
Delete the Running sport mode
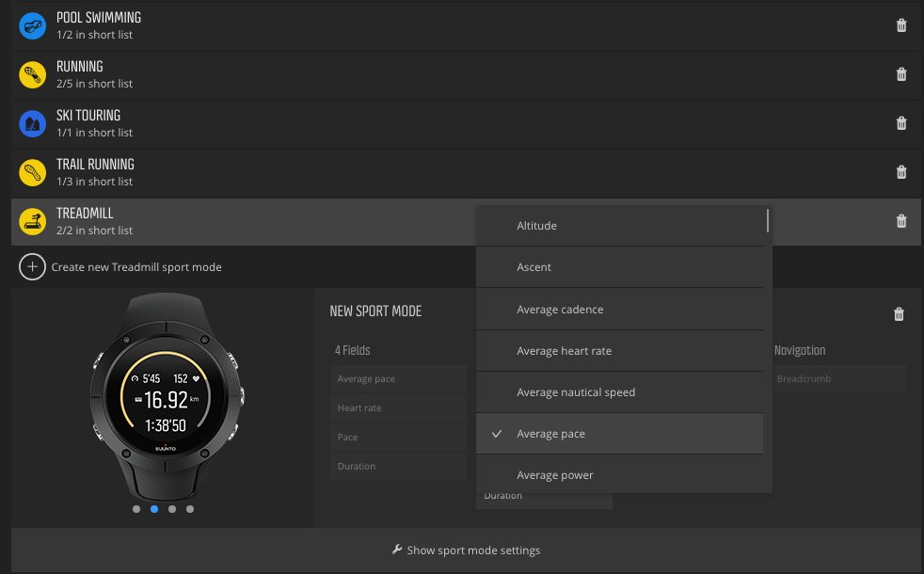[901, 74]
